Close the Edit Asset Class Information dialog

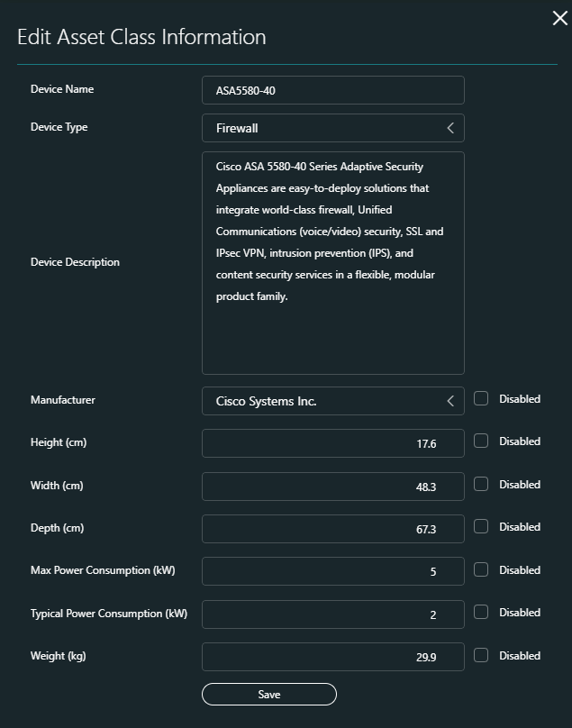coord(559,18)
